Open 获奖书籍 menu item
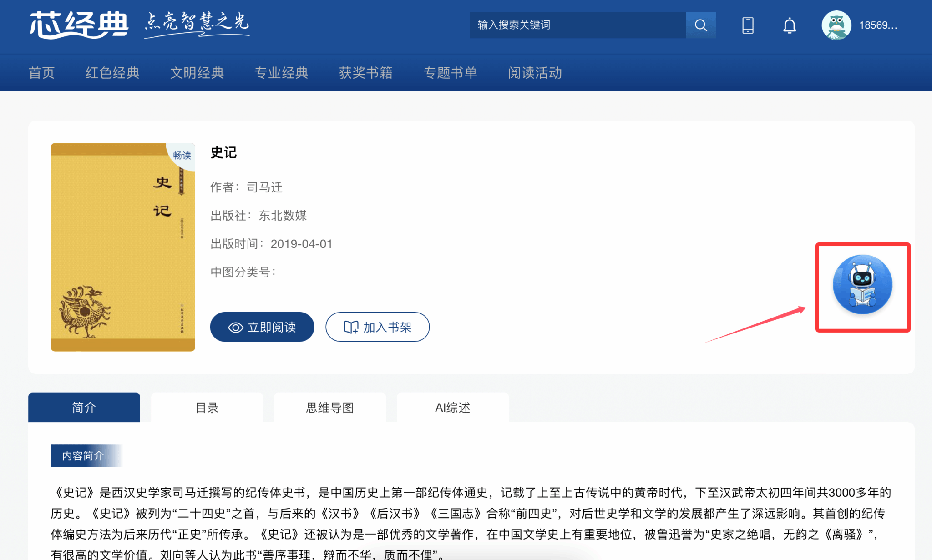This screenshot has height=560, width=932. pos(365,73)
